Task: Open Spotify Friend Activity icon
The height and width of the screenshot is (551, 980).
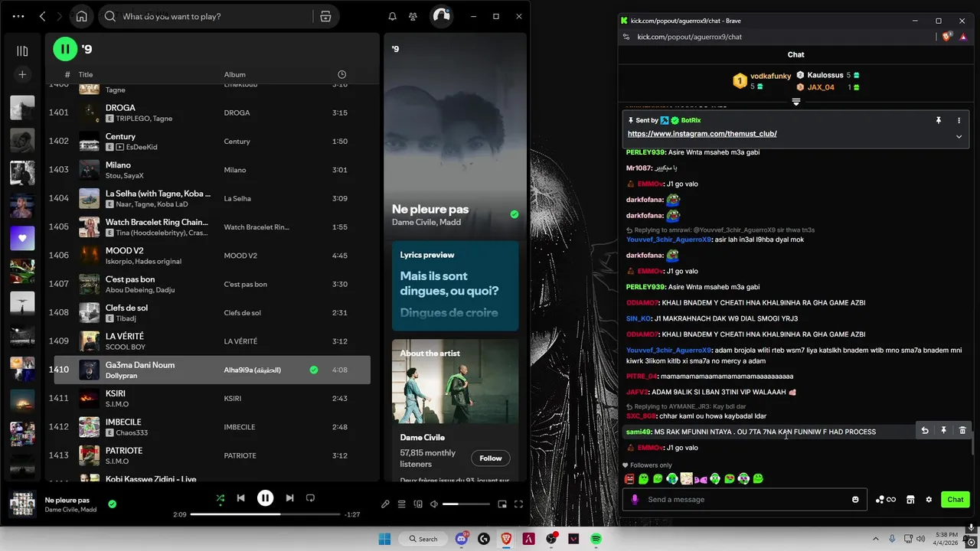Action: [413, 16]
